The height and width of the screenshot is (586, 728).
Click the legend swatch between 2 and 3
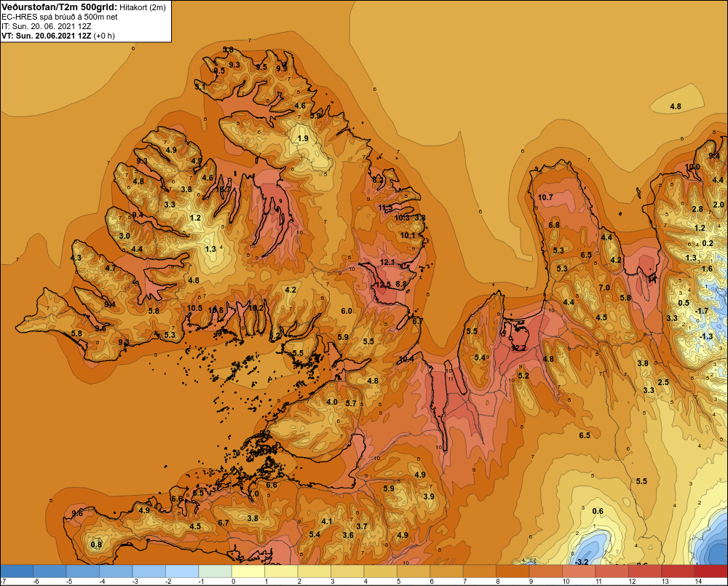[314, 571]
